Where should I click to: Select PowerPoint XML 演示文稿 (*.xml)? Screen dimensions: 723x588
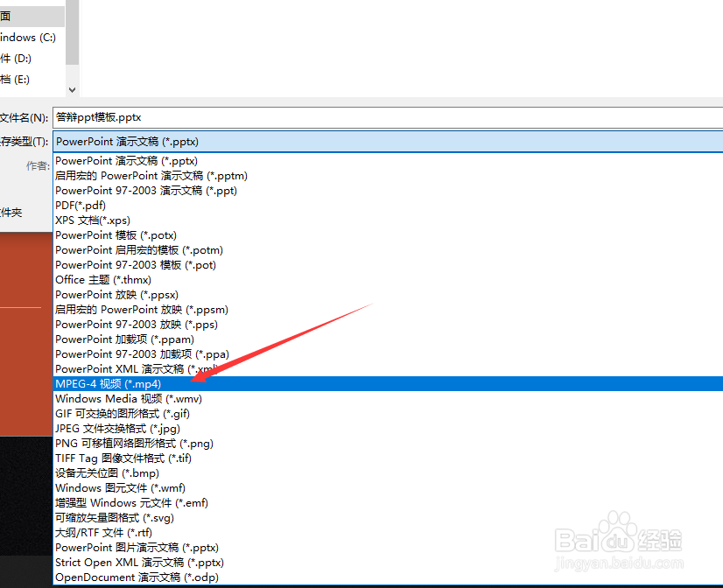pyautogui.click(x=388, y=369)
